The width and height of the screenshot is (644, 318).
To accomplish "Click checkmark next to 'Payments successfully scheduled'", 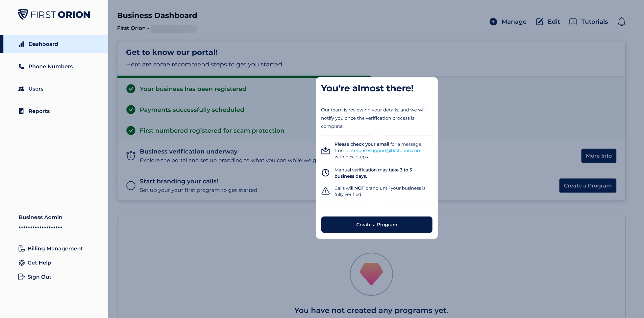I will coord(131,110).
